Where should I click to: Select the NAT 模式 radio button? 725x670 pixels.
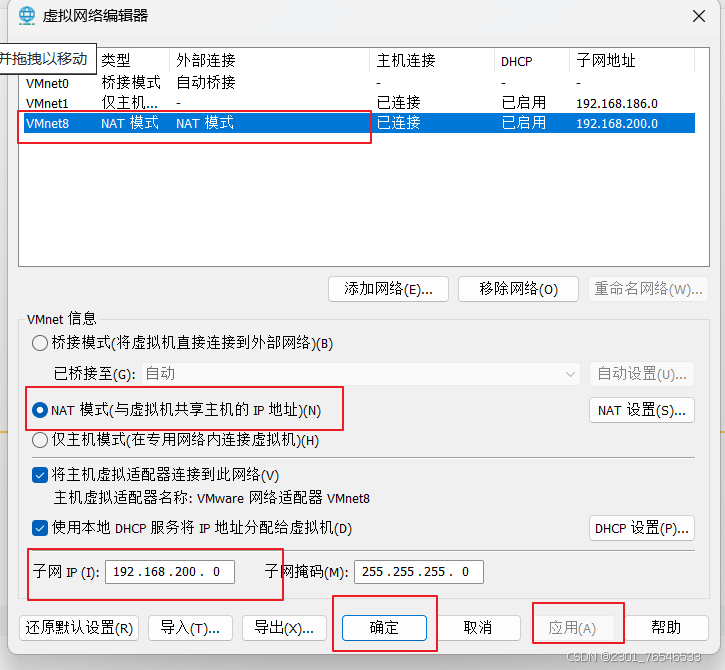coord(40,410)
